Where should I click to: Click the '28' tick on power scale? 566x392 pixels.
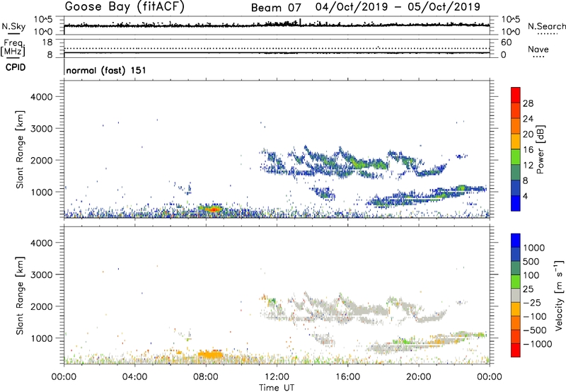point(528,103)
